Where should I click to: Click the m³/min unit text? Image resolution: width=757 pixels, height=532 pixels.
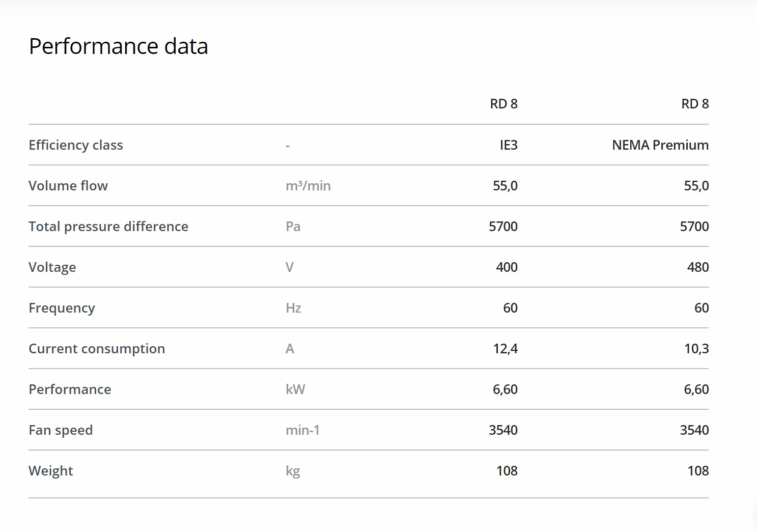click(308, 186)
